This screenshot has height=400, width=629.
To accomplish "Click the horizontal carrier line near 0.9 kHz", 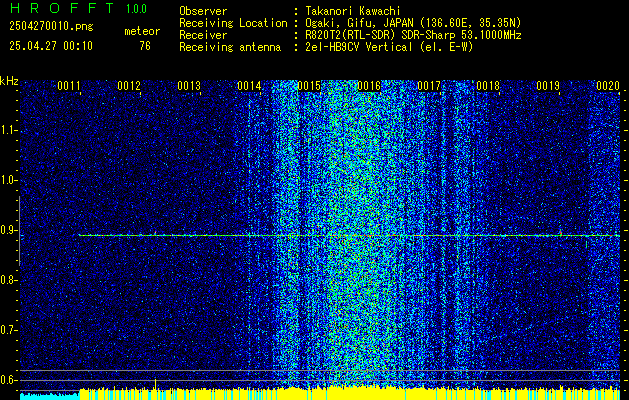I will pyautogui.click(x=349, y=235).
